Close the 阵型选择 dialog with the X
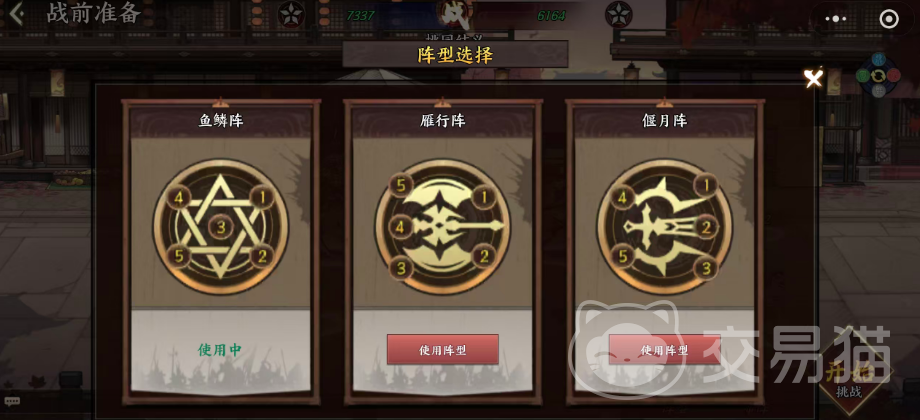This screenshot has height=420, width=920. click(813, 77)
